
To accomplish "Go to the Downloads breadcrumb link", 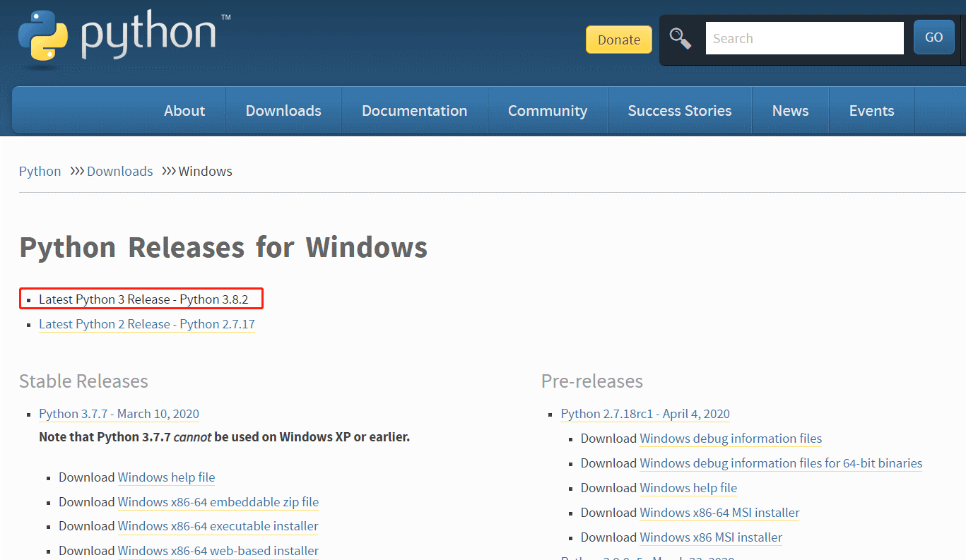I will (120, 171).
